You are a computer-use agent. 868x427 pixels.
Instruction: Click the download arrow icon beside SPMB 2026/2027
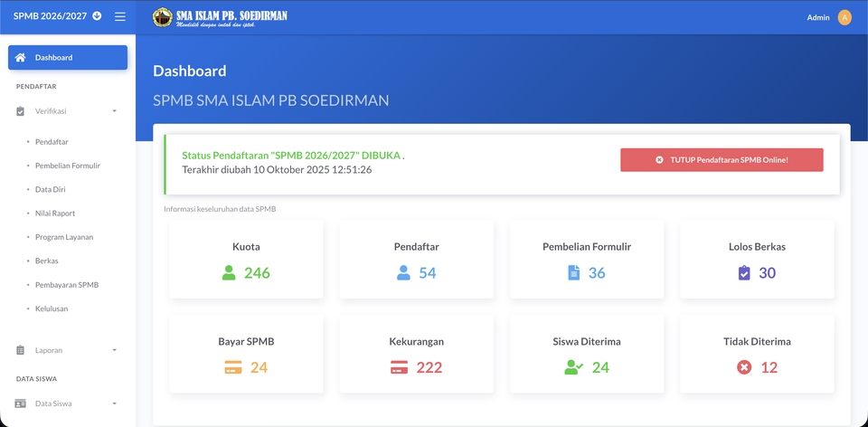click(97, 16)
